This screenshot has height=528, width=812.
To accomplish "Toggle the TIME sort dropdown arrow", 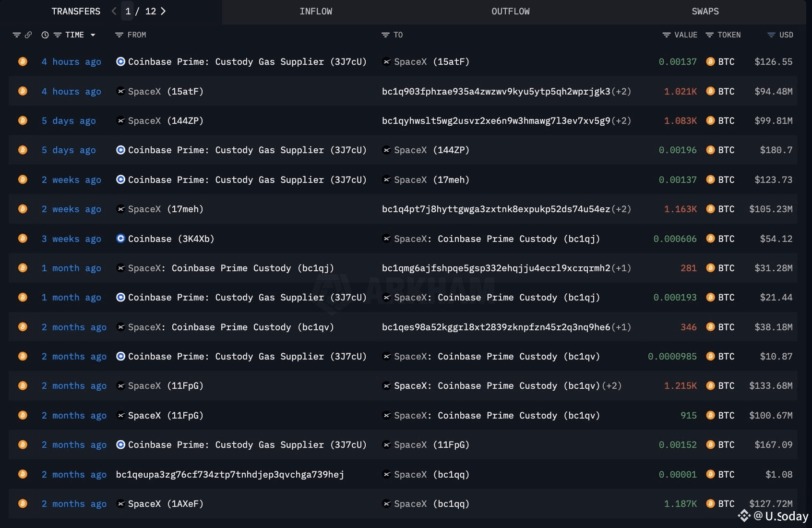I will (x=93, y=35).
